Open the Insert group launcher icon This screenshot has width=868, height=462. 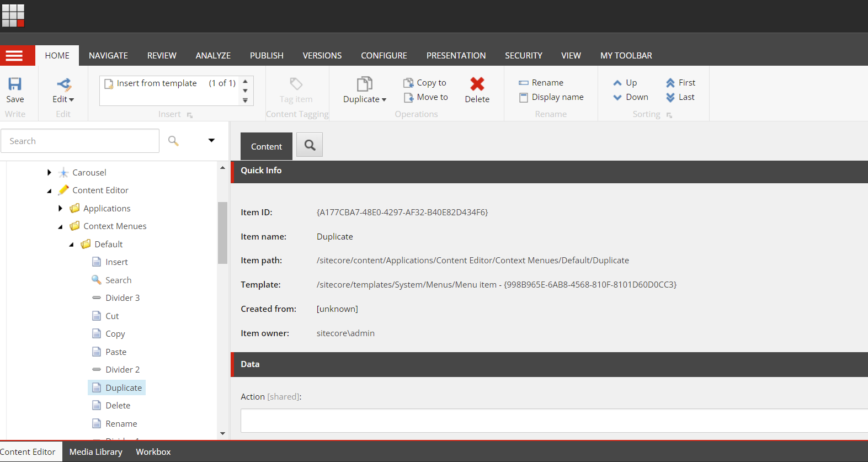(190, 115)
